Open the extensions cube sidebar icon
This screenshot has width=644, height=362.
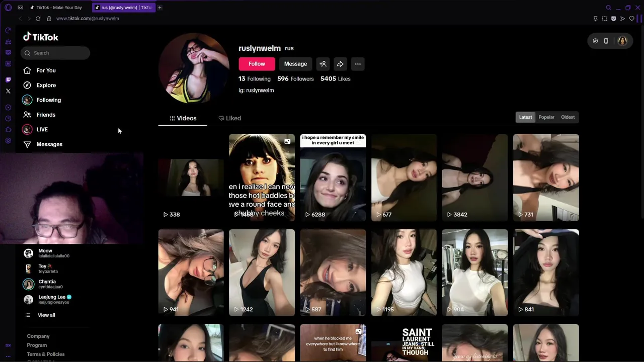(8, 130)
